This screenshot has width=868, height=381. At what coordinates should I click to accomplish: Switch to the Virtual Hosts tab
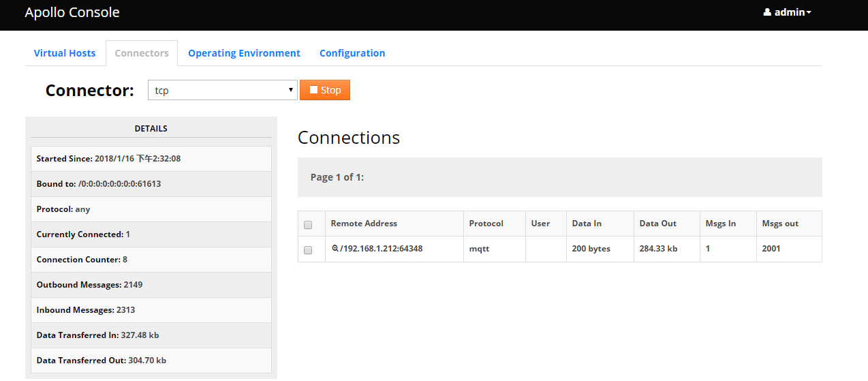coord(65,53)
